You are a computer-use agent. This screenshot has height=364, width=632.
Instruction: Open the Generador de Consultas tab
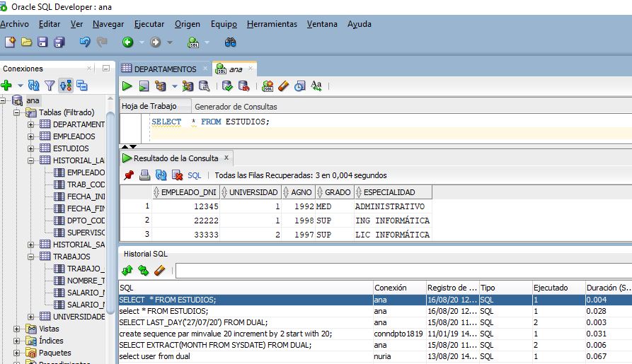pos(236,107)
